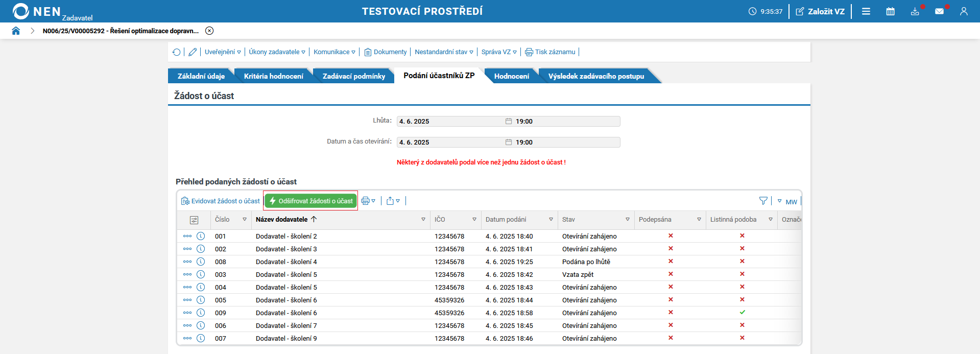Open the Datum podání column filter arrow
This screenshot has width=980, height=354.
click(x=551, y=220)
